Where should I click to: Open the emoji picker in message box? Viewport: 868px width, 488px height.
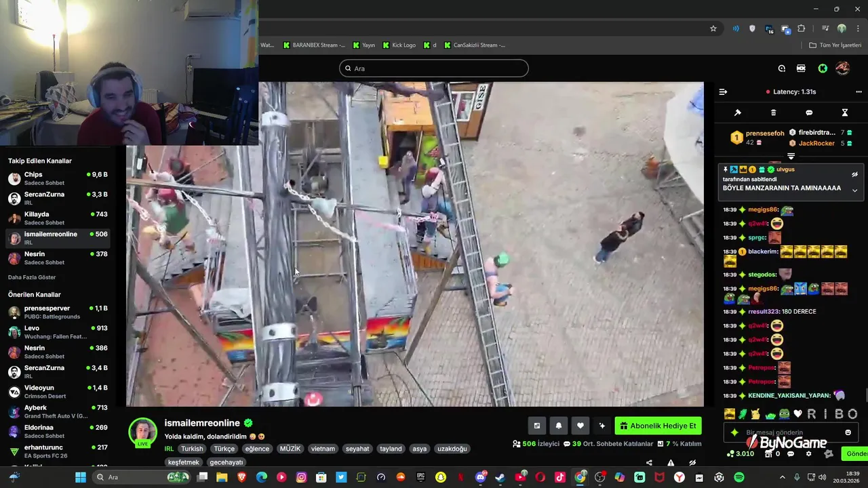848,432
